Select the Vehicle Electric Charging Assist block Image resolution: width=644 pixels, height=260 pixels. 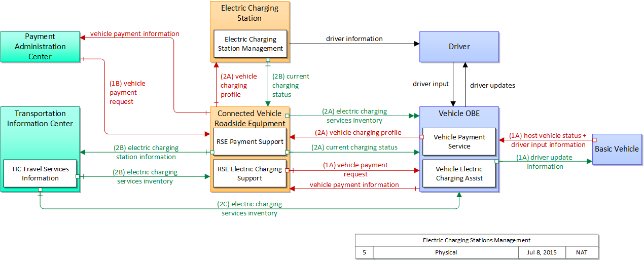459,173
